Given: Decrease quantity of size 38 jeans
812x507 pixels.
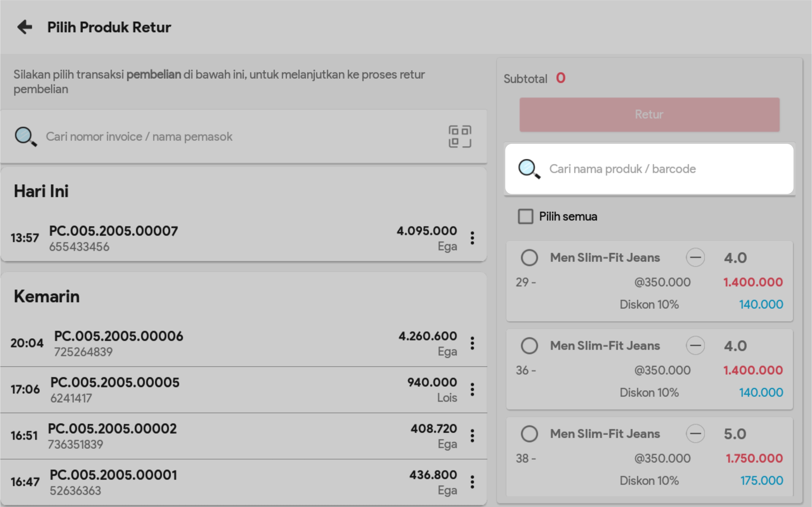Looking at the screenshot, I should point(695,434).
